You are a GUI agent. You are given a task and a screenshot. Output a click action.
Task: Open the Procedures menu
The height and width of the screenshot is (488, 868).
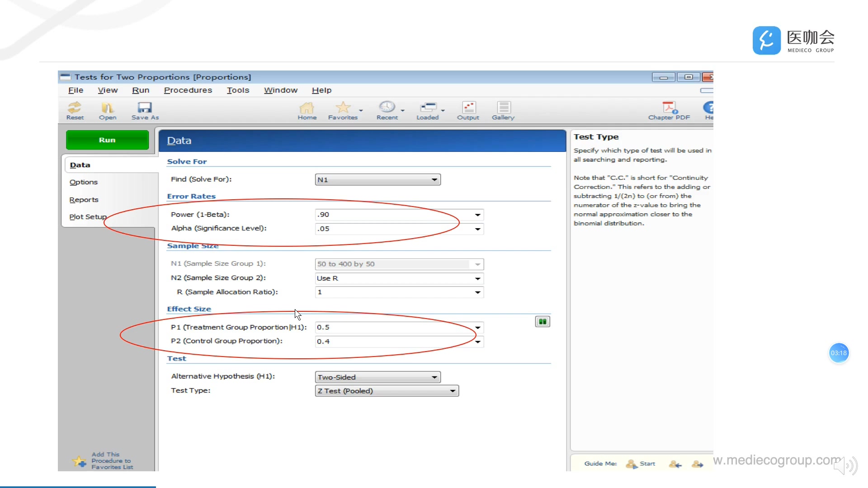[188, 90]
